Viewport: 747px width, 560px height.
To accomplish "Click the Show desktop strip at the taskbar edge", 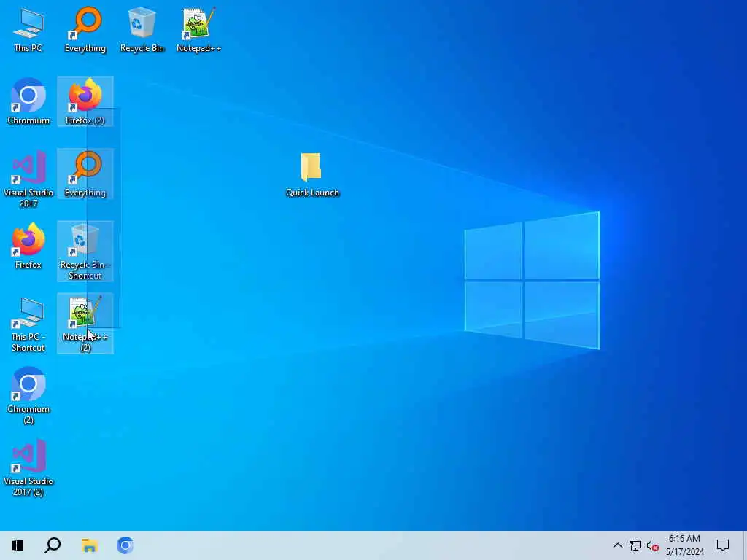I will [x=745, y=545].
